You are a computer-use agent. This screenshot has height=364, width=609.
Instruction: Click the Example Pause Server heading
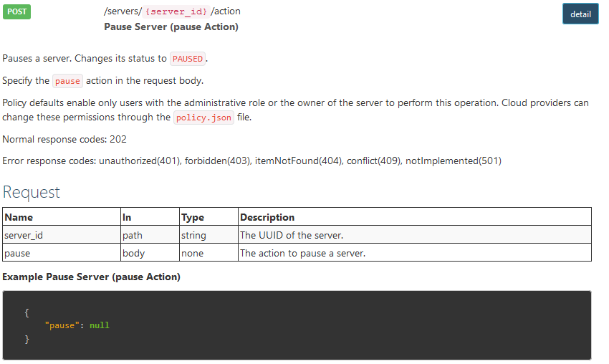tap(91, 277)
